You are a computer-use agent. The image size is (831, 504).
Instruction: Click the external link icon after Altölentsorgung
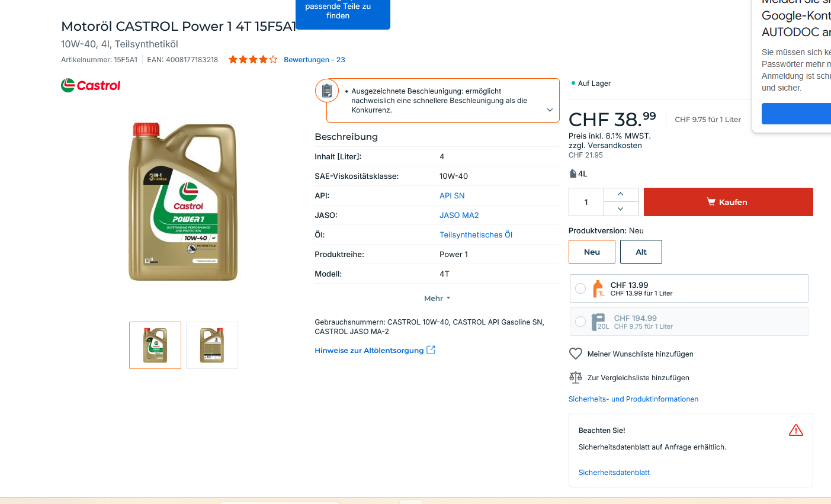pyautogui.click(x=431, y=350)
